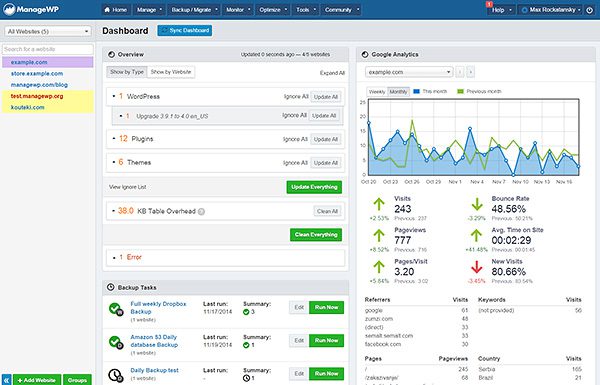Image resolution: width=600 pixels, height=385 pixels.
Task: Click the Google Analytics panel icon
Action: click(365, 54)
